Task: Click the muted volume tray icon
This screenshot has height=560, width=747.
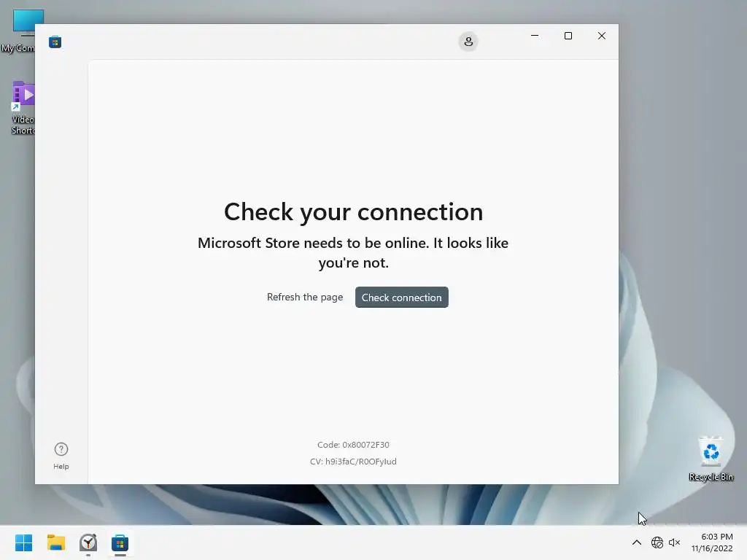Action: pos(674,542)
